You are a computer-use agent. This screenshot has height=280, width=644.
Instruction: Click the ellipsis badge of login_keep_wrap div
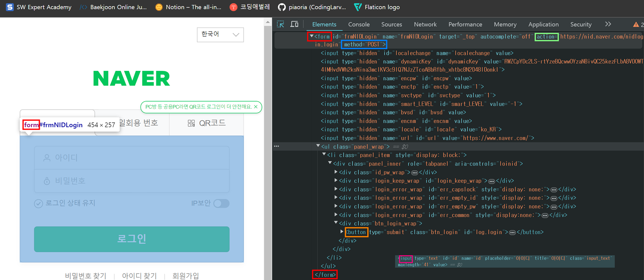point(491,181)
